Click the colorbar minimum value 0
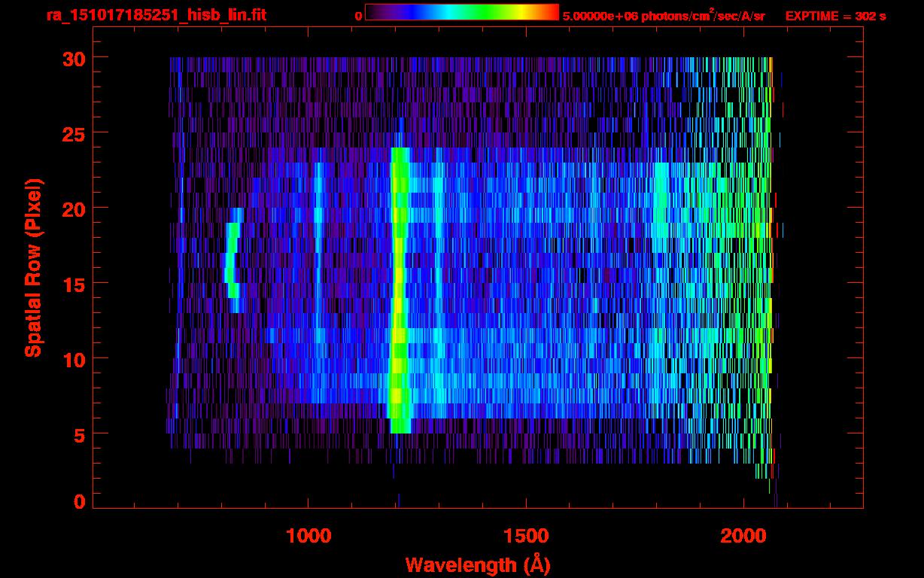Image resolution: width=924 pixels, height=578 pixels. pos(359,16)
